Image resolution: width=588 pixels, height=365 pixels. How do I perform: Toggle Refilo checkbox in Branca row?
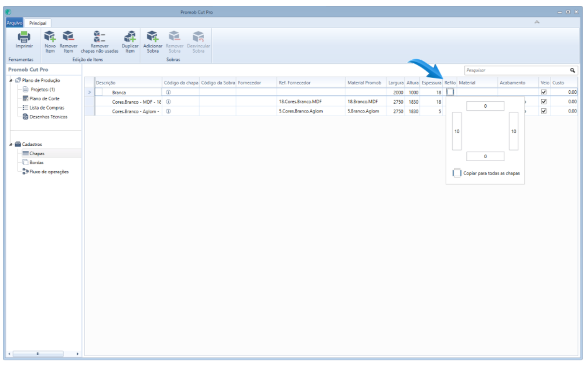[x=450, y=92]
